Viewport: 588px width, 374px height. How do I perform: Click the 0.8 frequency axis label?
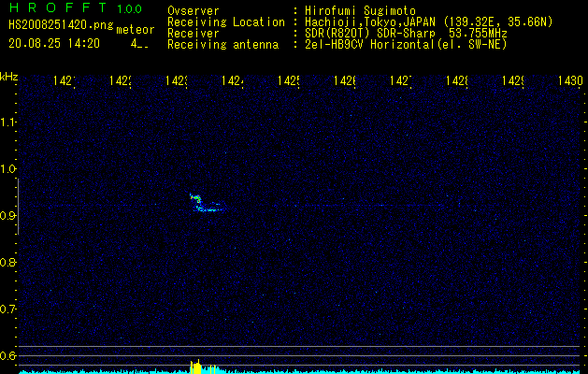pos(7,262)
